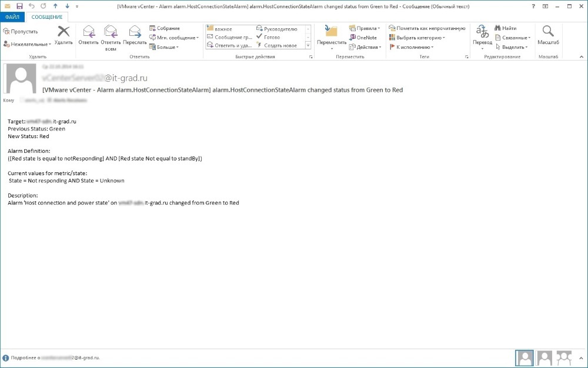Click Собрание (Meeting) reply button
Image resolution: width=588 pixels, height=368 pixels.
(x=165, y=28)
